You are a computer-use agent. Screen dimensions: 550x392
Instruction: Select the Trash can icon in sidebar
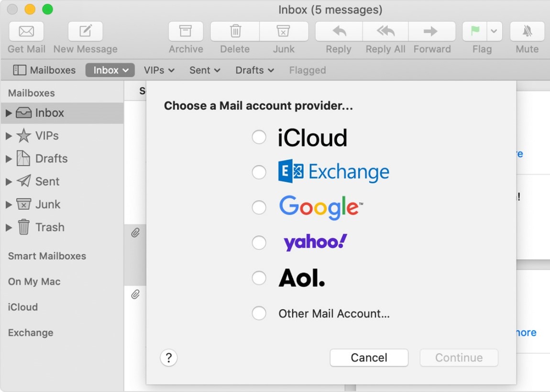tap(23, 227)
